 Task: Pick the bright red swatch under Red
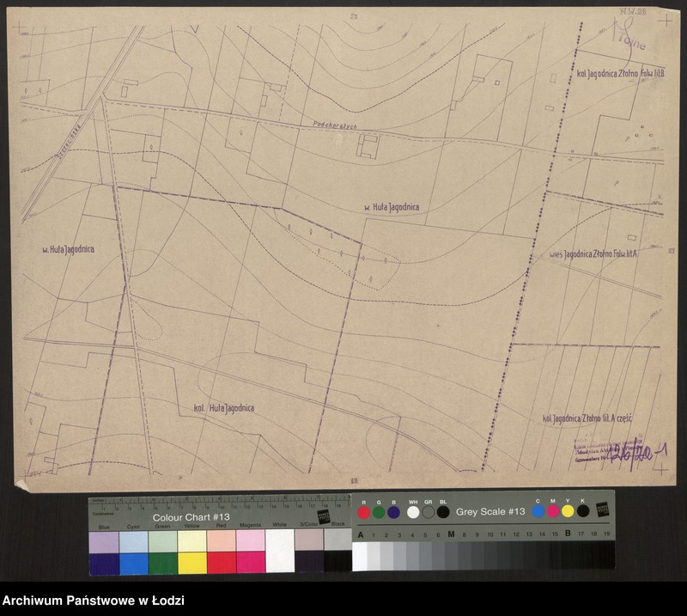(x=221, y=563)
